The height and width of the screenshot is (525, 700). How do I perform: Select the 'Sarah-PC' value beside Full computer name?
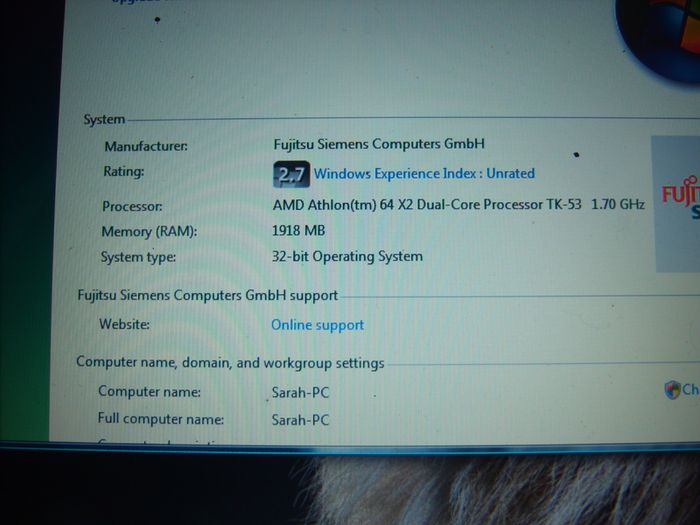(300, 420)
